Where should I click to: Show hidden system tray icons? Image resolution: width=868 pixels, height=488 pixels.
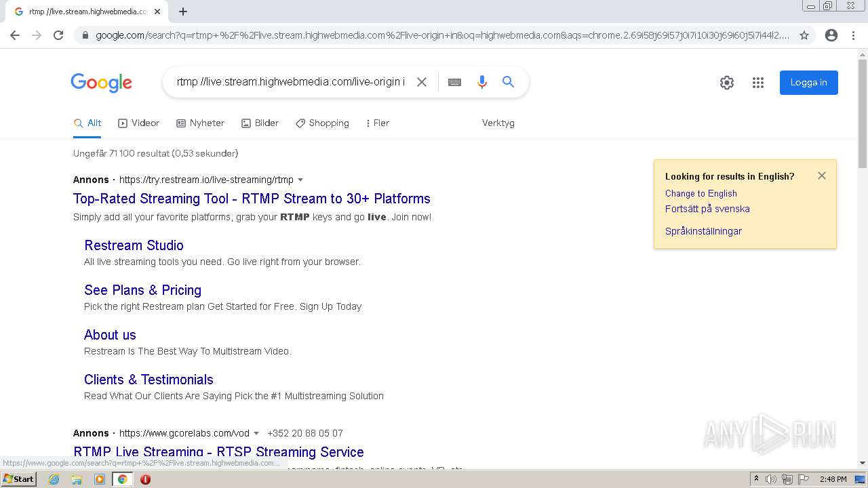(756, 479)
